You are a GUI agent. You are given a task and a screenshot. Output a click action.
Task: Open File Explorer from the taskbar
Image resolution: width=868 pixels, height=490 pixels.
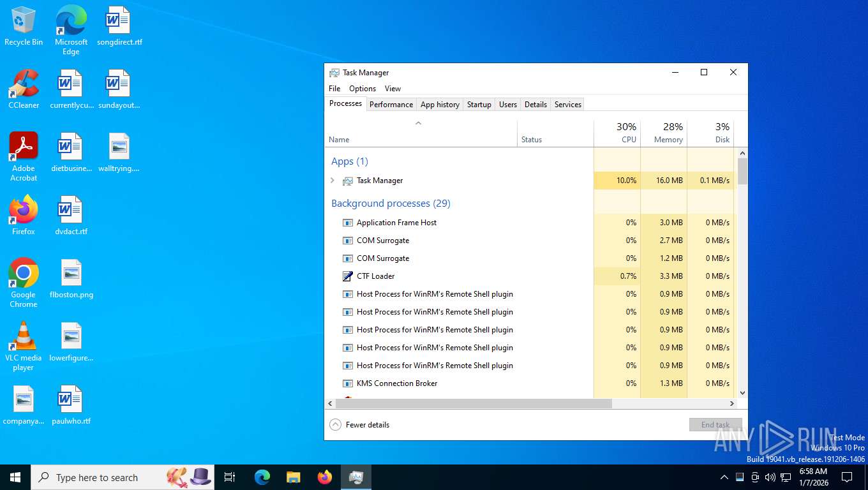pyautogui.click(x=294, y=477)
